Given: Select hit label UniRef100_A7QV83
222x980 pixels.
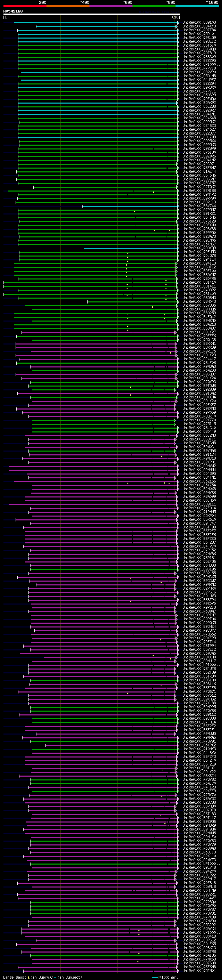Looking at the screenshot, I should [x=199, y=841].
